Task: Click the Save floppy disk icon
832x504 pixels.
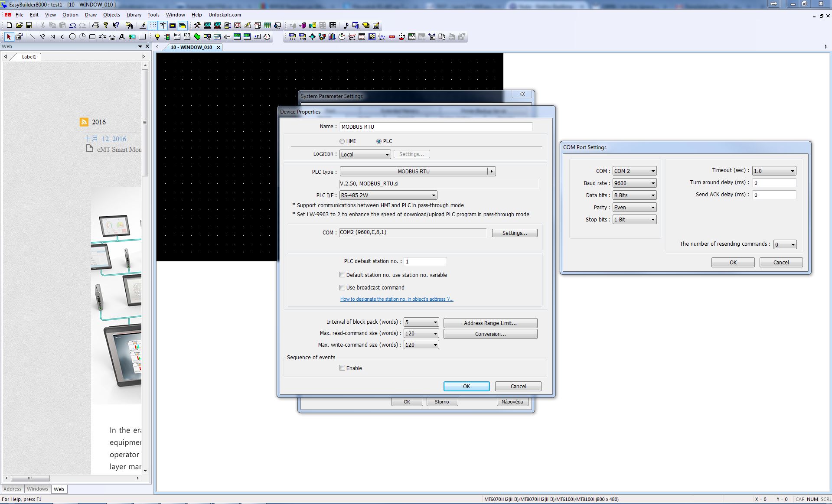Action: pos(29,26)
